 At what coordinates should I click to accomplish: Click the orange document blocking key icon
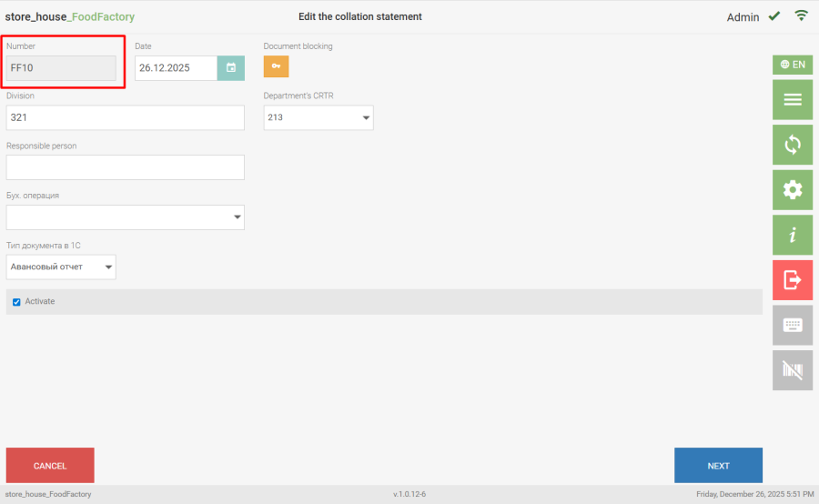276,66
